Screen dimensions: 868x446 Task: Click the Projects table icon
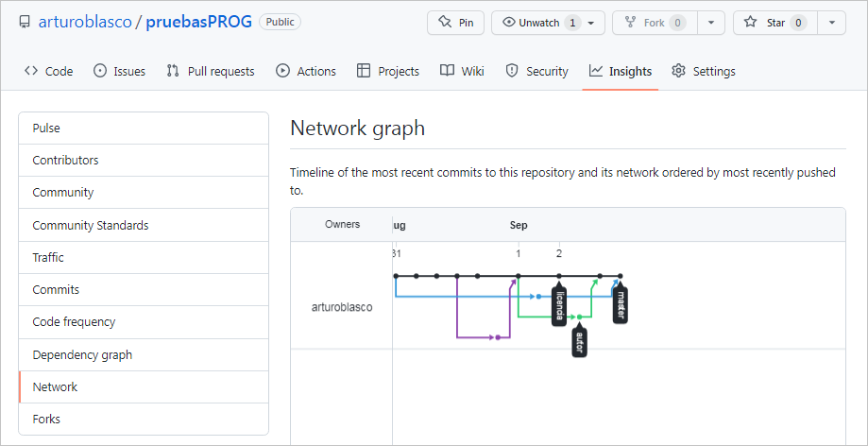tap(364, 71)
